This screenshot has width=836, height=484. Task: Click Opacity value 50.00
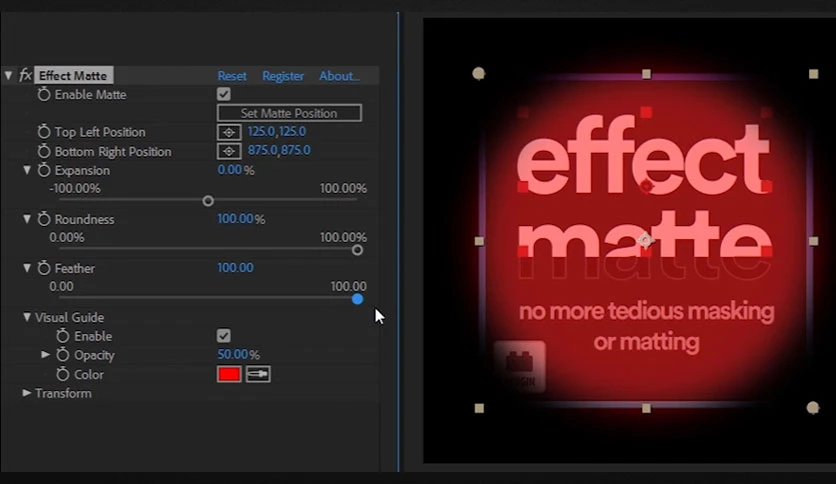point(232,354)
